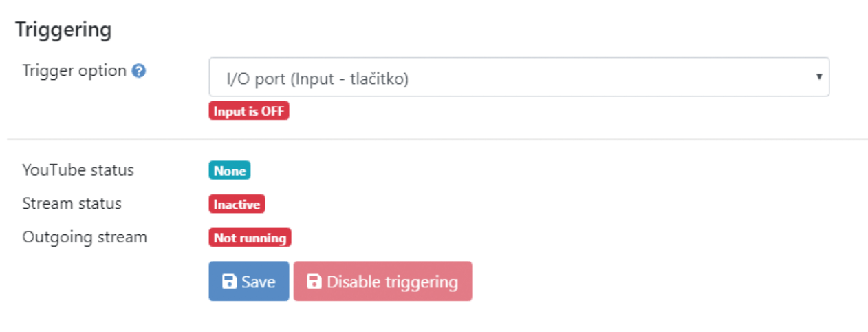The width and height of the screenshot is (868, 332).
Task: Click the dropdown arrow of Trigger option
Action: (818, 76)
